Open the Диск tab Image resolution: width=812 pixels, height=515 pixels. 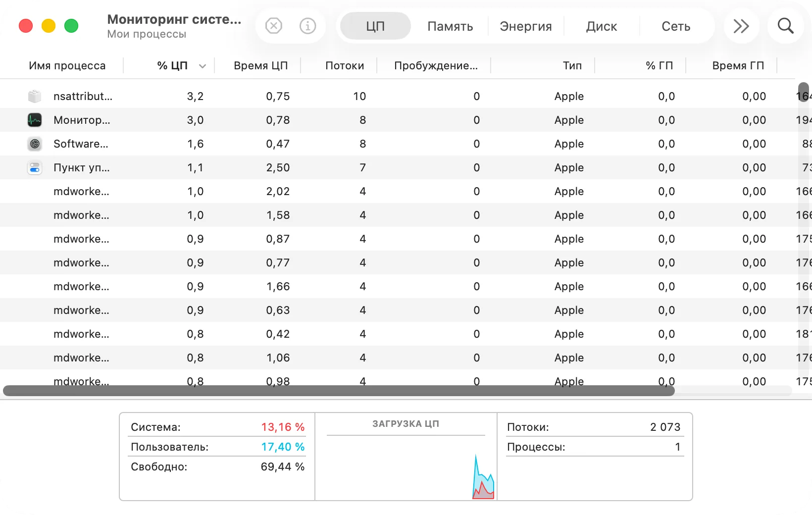[x=602, y=26]
